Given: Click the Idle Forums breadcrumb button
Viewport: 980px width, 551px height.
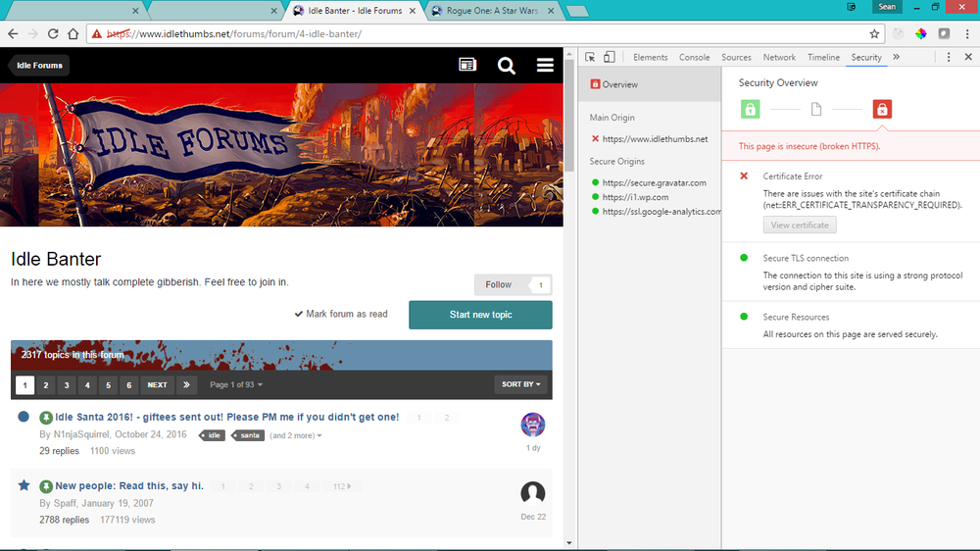Looking at the screenshot, I should [39, 65].
